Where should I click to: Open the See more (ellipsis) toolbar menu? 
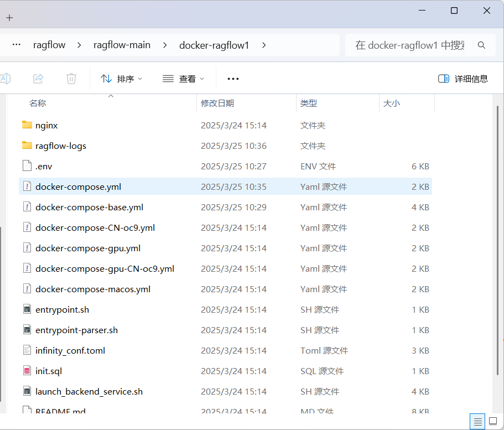click(232, 78)
